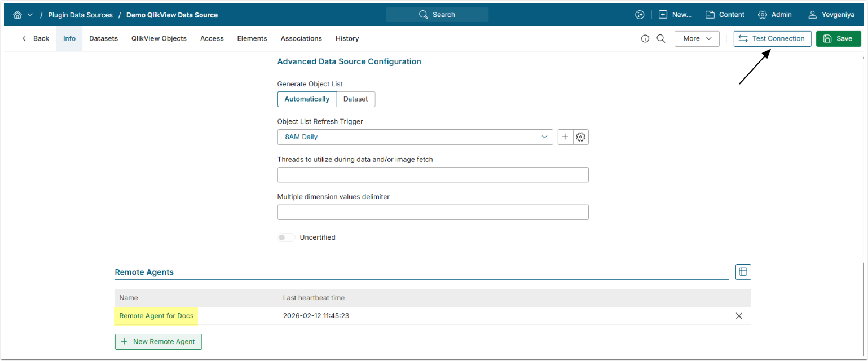Switch to the Datasets tab
Image resolution: width=868 pixels, height=361 pixels.
103,39
